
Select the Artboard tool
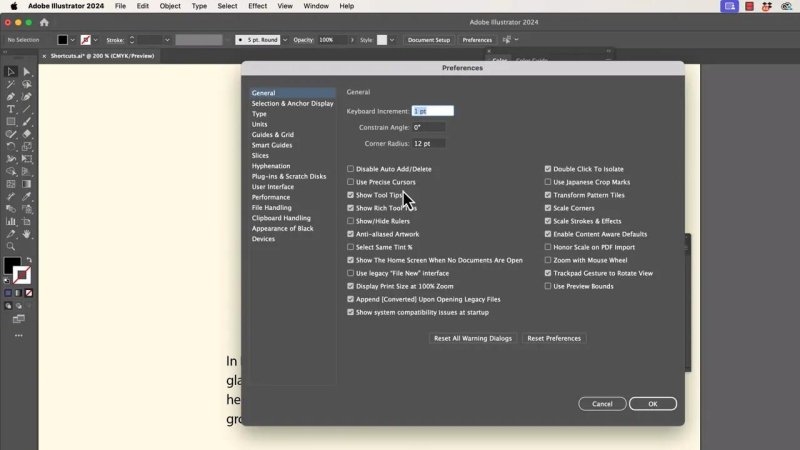click(27, 221)
